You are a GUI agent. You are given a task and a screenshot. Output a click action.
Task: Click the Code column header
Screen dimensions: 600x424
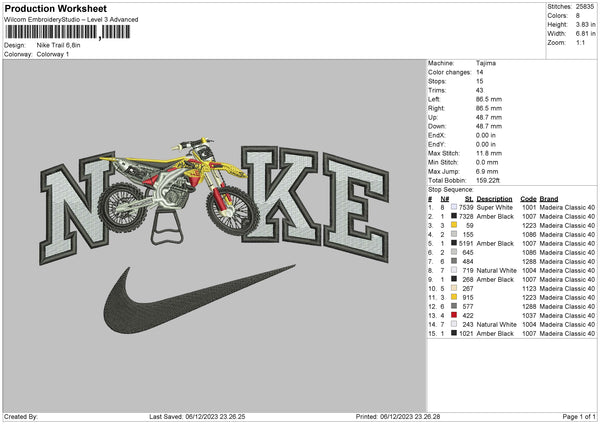pyautogui.click(x=528, y=199)
